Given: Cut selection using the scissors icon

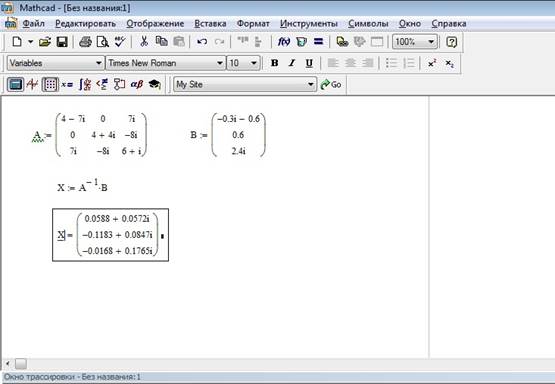Looking at the screenshot, I should coord(144,42).
